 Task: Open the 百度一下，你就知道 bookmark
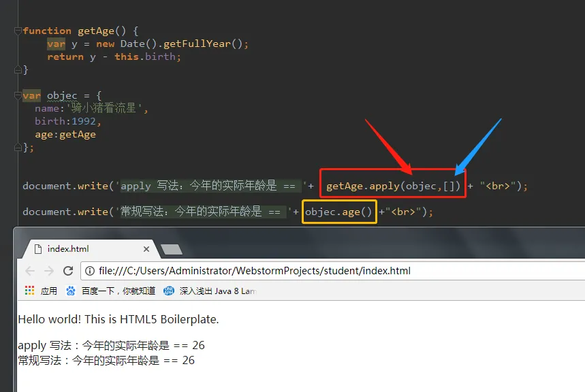[118, 291]
